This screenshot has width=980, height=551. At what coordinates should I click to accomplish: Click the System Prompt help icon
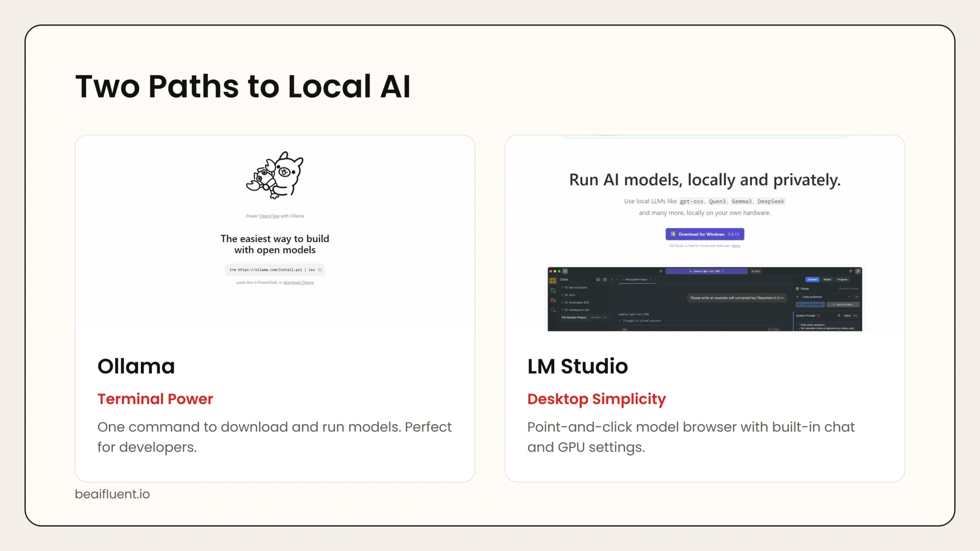[x=818, y=316]
